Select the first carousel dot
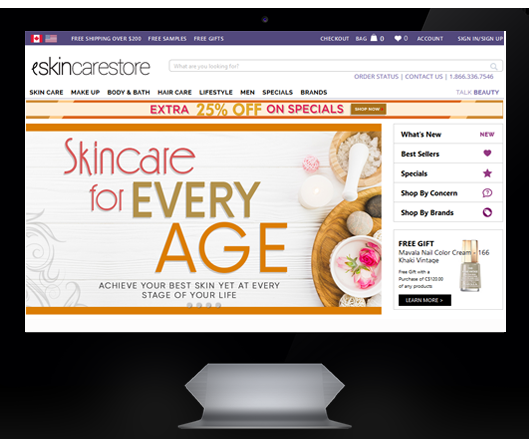Viewport: 529px width, 439px height. click(x=190, y=305)
